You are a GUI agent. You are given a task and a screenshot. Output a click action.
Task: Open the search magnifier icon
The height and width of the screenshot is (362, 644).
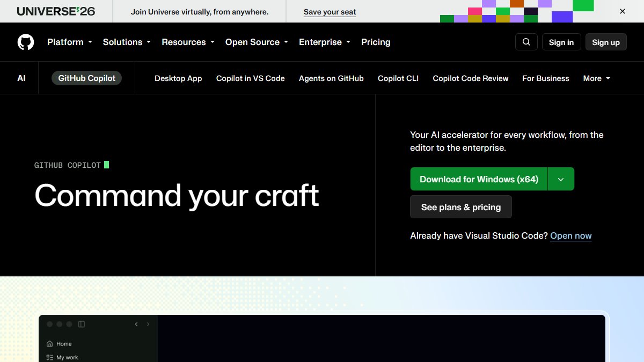click(x=526, y=42)
